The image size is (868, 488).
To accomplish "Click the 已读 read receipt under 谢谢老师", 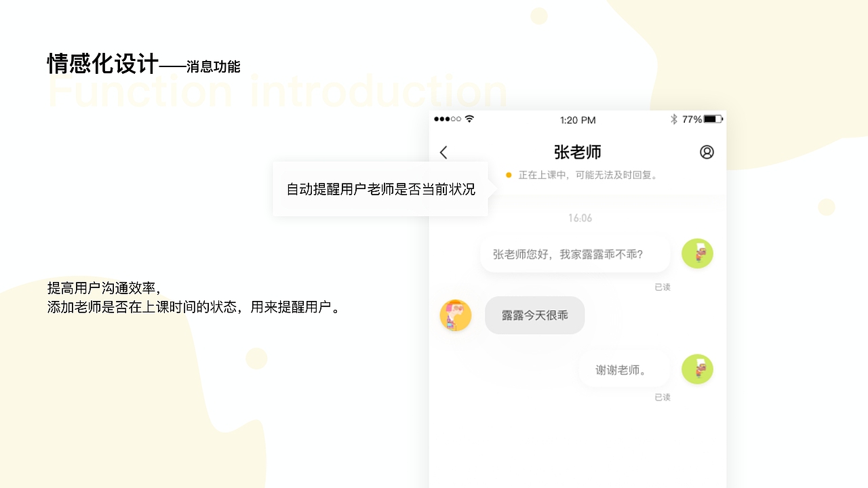I will click(x=663, y=397).
